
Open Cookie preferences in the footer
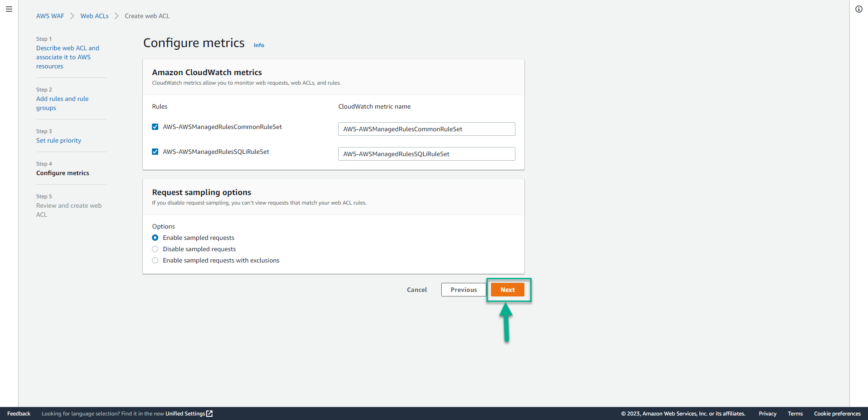[837, 413]
